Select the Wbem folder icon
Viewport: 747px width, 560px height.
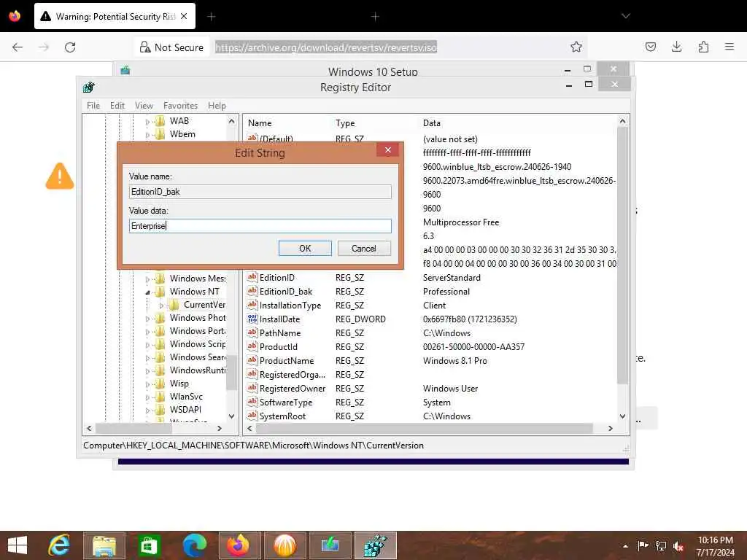(x=160, y=134)
